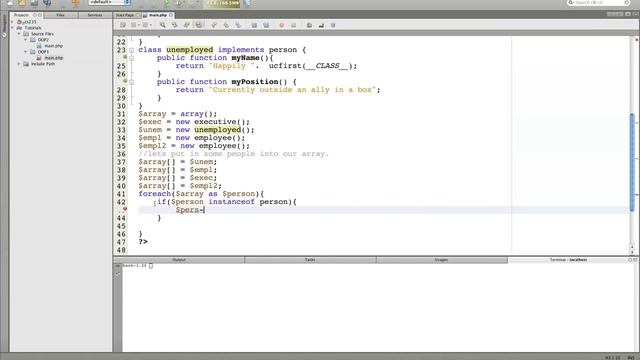Click the New Project icon in main toolbar
640x360 pixels.
pyautogui.click(x=22, y=2)
